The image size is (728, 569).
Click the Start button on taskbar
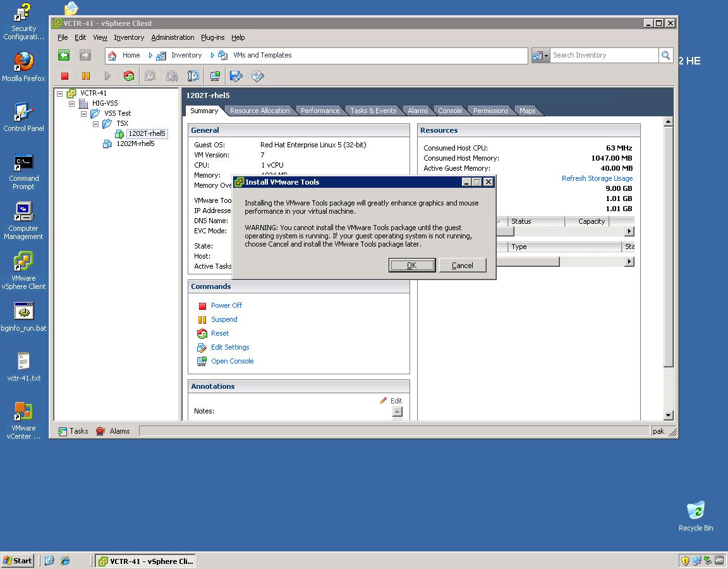18,561
